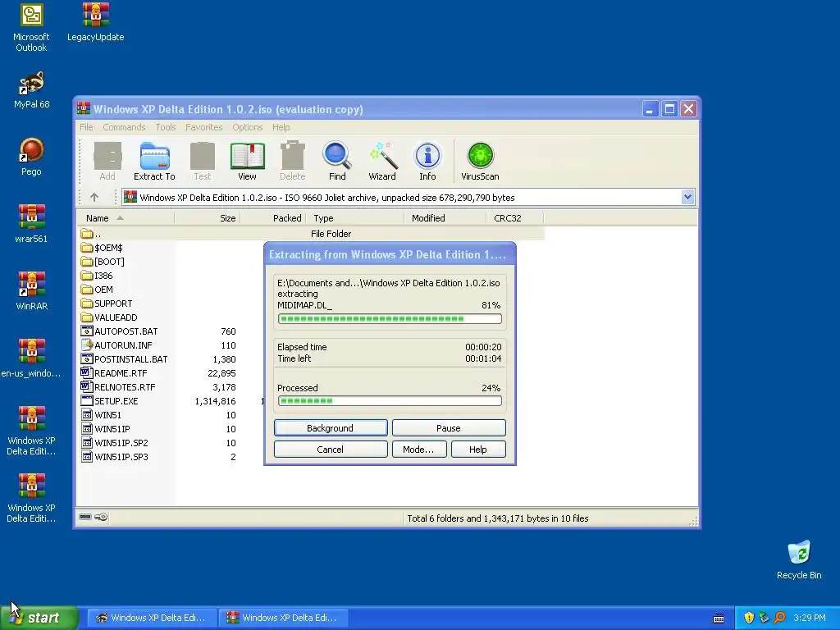The width and height of the screenshot is (840, 630).
Task: Sort by Packed column header
Action: (x=272, y=218)
